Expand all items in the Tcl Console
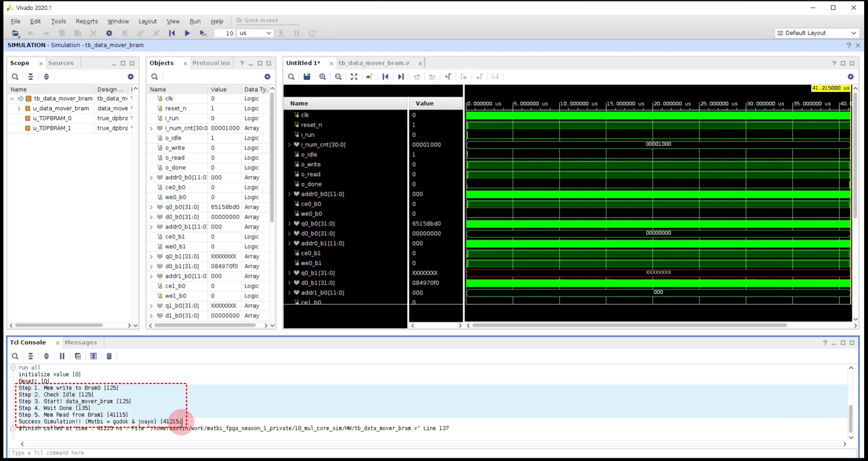 click(46, 356)
